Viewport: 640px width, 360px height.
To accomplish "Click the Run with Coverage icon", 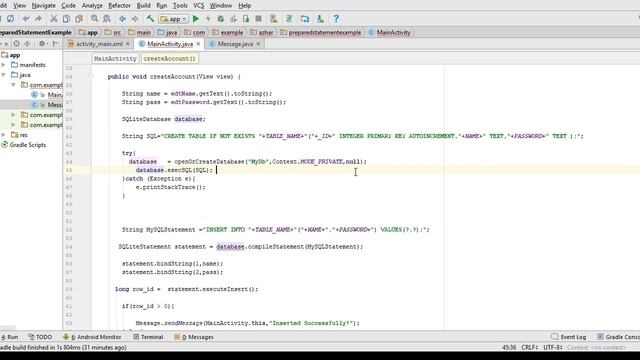I will [233, 19].
